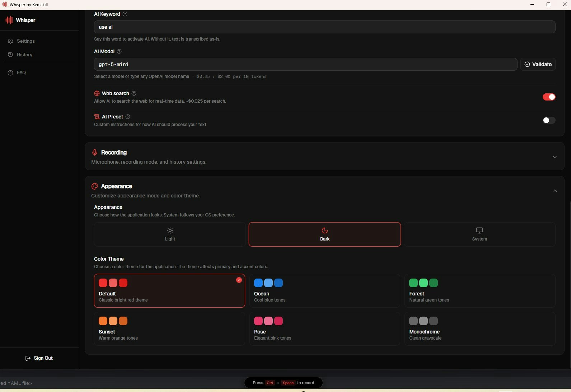The height and width of the screenshot is (392, 571).
Task: Click the sun icon for Light mode
Action: [170, 230]
